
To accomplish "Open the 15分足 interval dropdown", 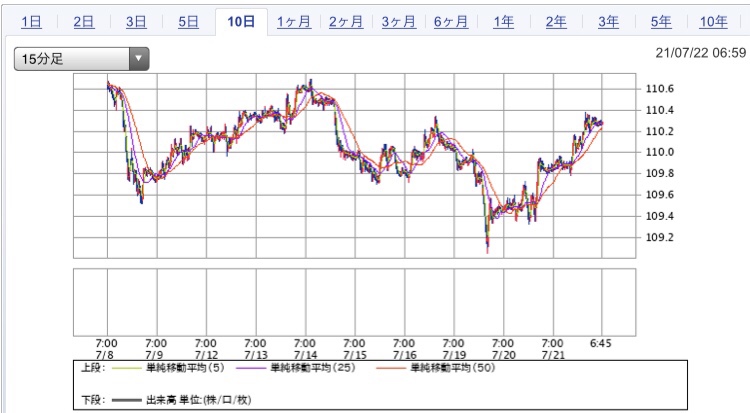I will click(81, 59).
